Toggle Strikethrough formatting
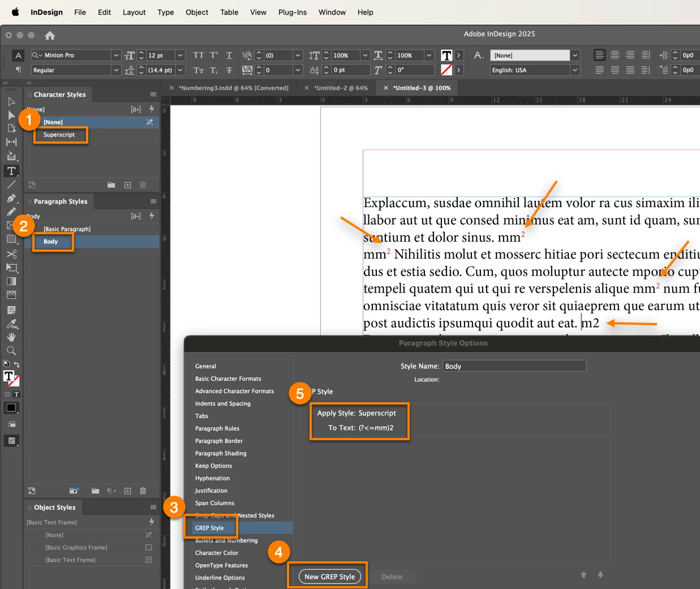The image size is (700, 589). (x=229, y=70)
